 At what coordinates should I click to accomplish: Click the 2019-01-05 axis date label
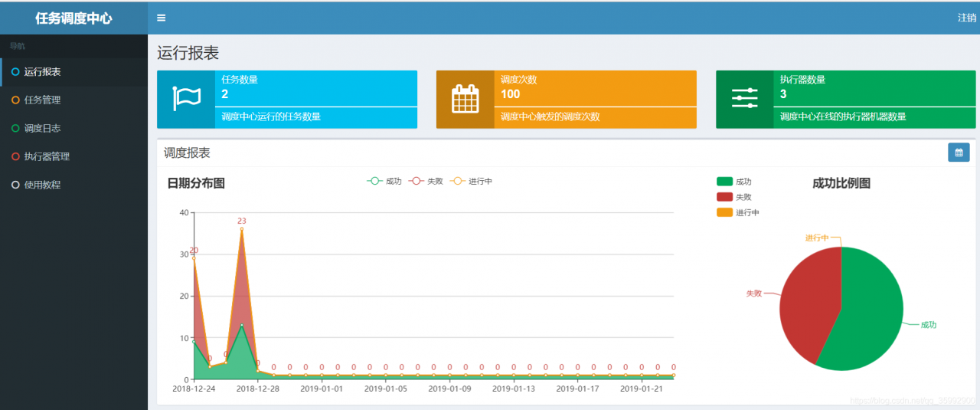tap(386, 389)
